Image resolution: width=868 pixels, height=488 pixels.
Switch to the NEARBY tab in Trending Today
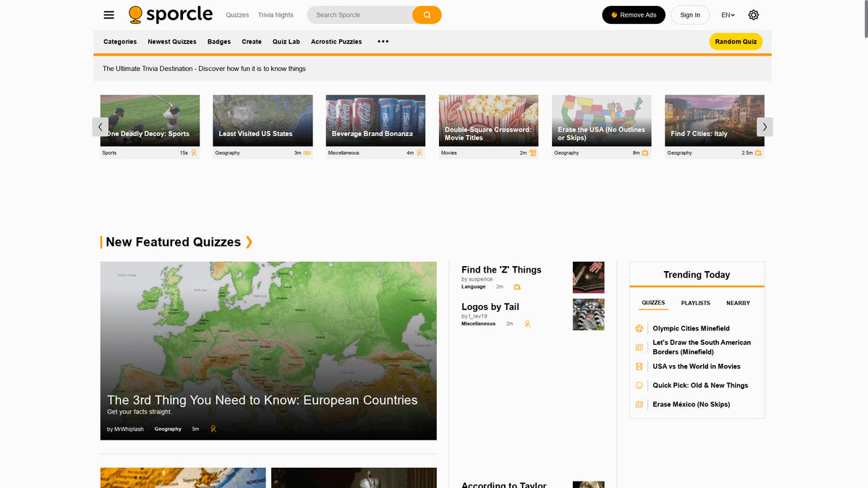[738, 303]
